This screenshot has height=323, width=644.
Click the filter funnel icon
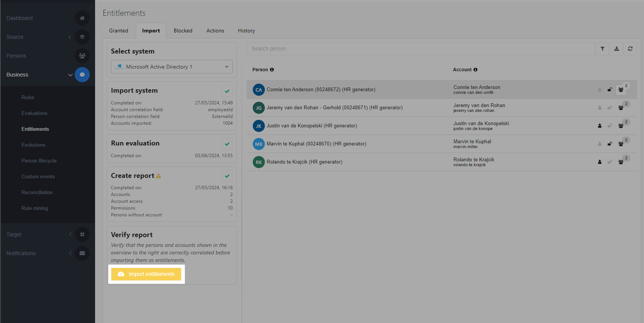603,49
